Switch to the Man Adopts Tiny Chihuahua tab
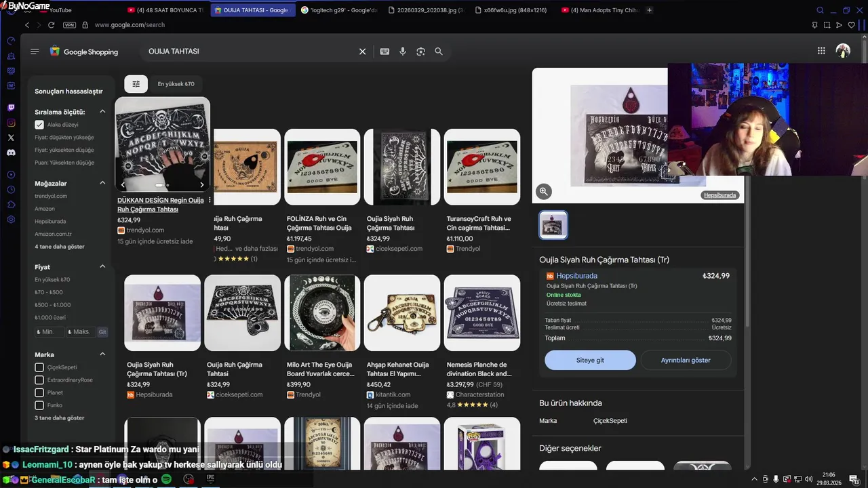This screenshot has height=488, width=868. pyautogui.click(x=599, y=10)
